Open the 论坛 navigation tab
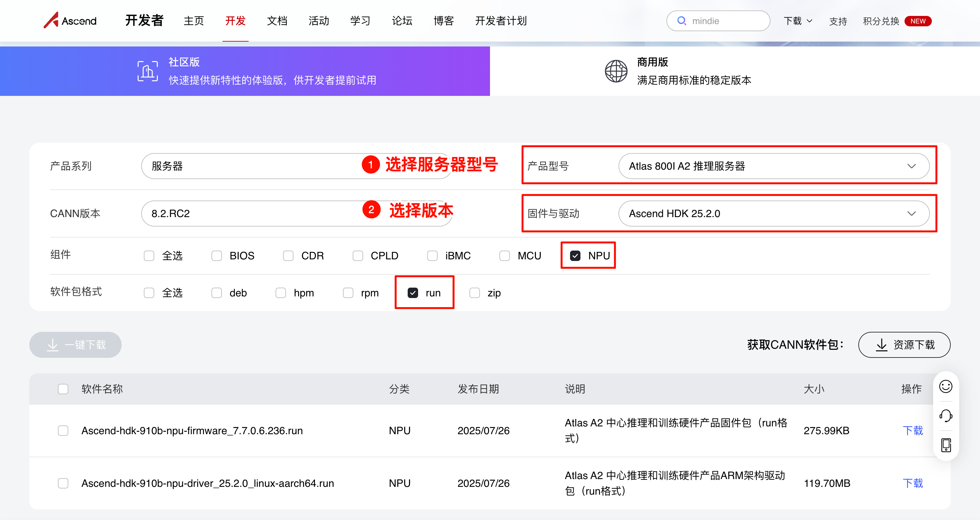The width and height of the screenshot is (980, 520). click(x=402, y=21)
